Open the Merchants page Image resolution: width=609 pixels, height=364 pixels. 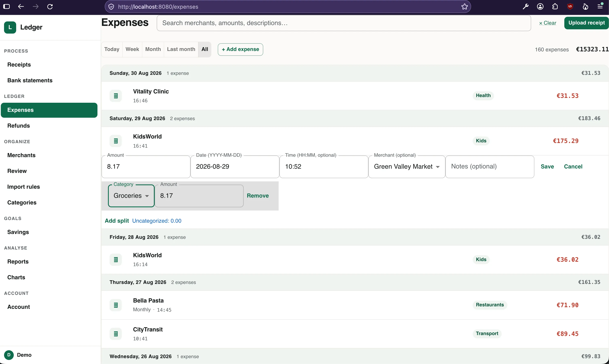click(x=49, y=155)
